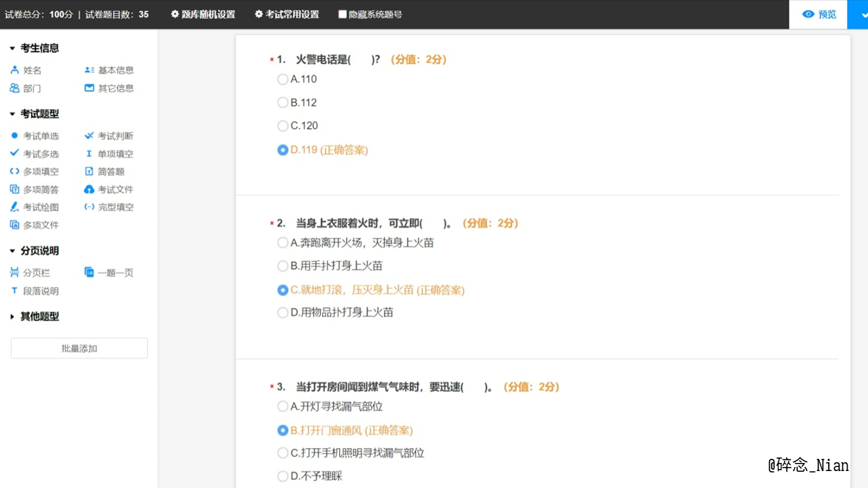Collapse the 考试题型 section
The height and width of the screenshot is (488, 868).
13,114
